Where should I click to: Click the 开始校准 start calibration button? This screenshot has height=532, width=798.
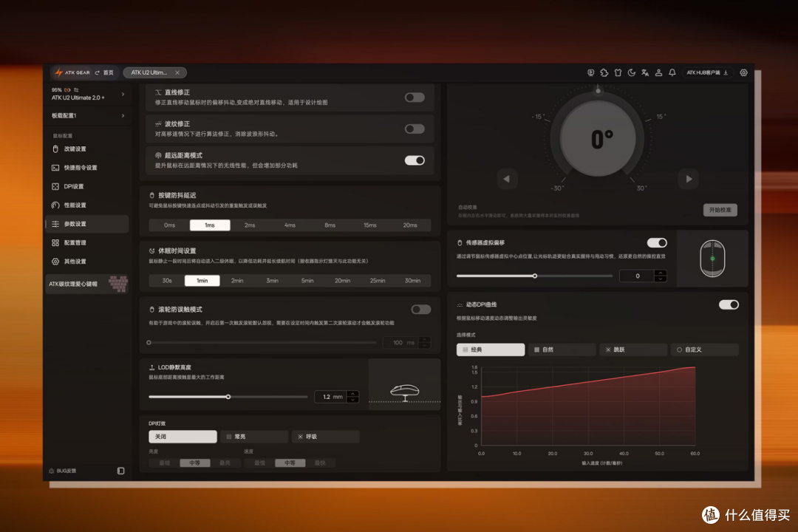click(720, 210)
